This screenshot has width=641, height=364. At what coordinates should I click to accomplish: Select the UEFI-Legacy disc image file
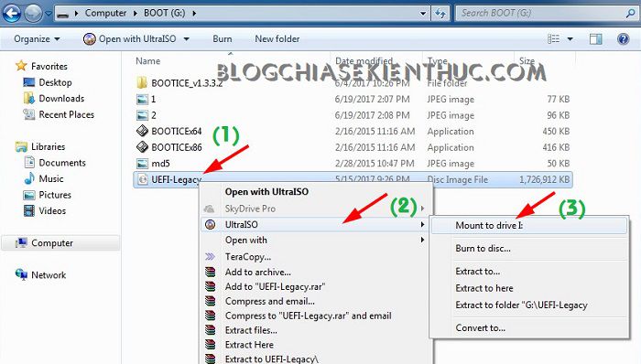353,179
